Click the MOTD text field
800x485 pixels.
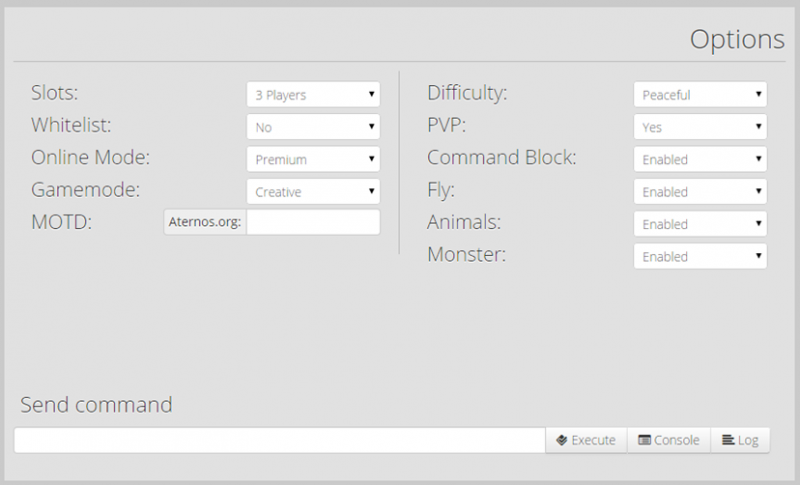[313, 222]
